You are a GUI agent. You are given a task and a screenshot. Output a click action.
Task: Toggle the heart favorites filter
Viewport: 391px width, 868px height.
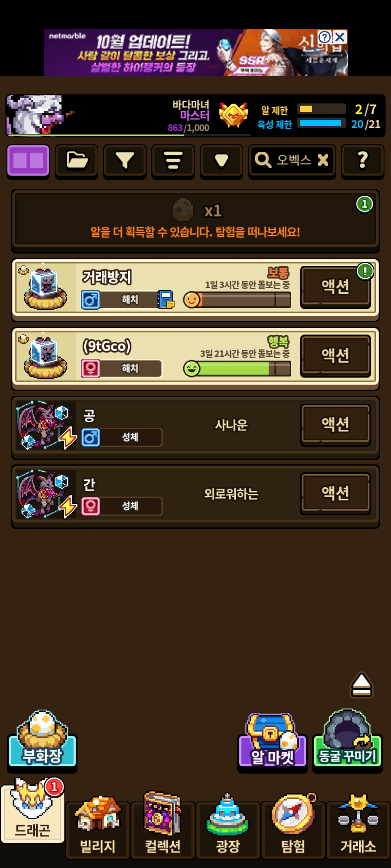pos(222,161)
